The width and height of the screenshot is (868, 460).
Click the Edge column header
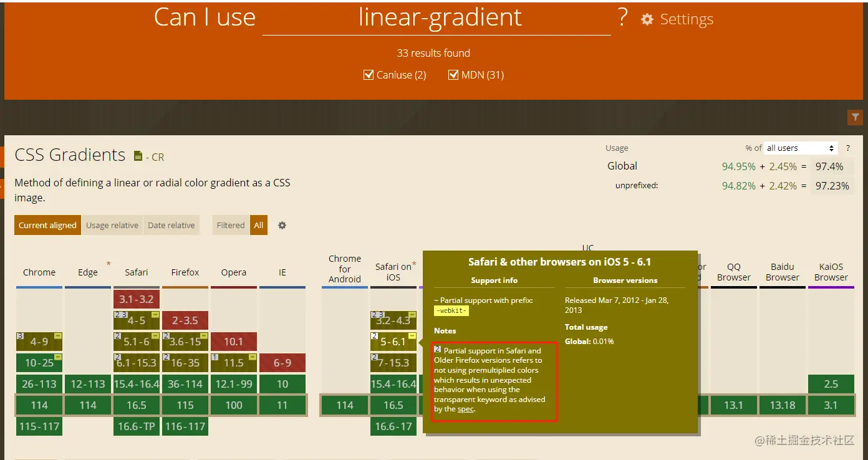[88, 272]
